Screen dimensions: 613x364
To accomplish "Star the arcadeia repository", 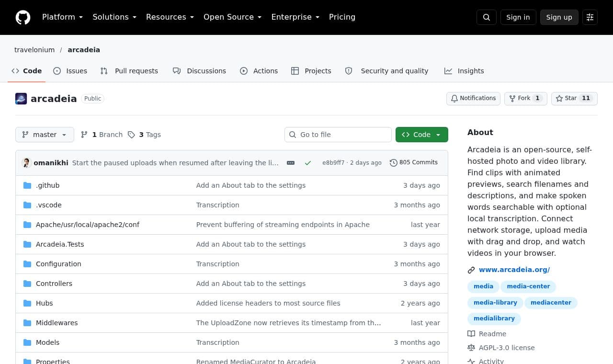I will coord(574,98).
